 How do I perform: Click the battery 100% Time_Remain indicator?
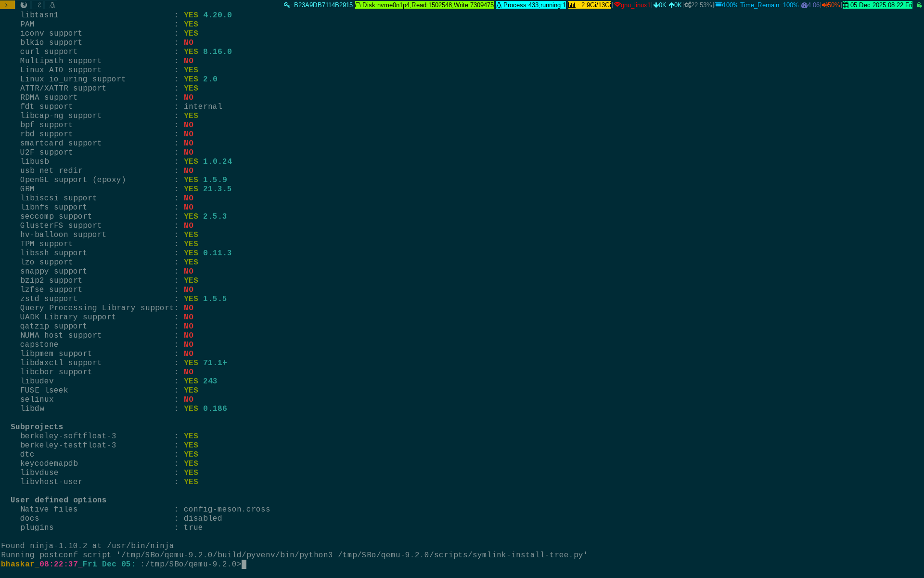click(x=756, y=5)
